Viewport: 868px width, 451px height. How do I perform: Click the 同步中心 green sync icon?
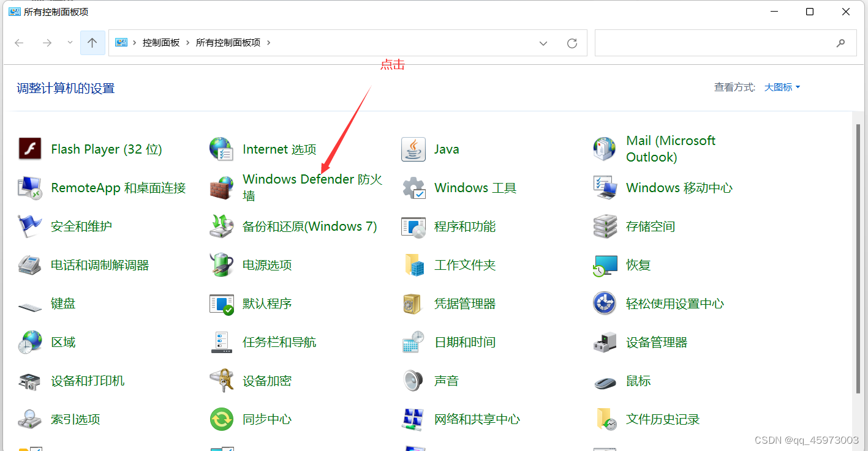(221, 419)
